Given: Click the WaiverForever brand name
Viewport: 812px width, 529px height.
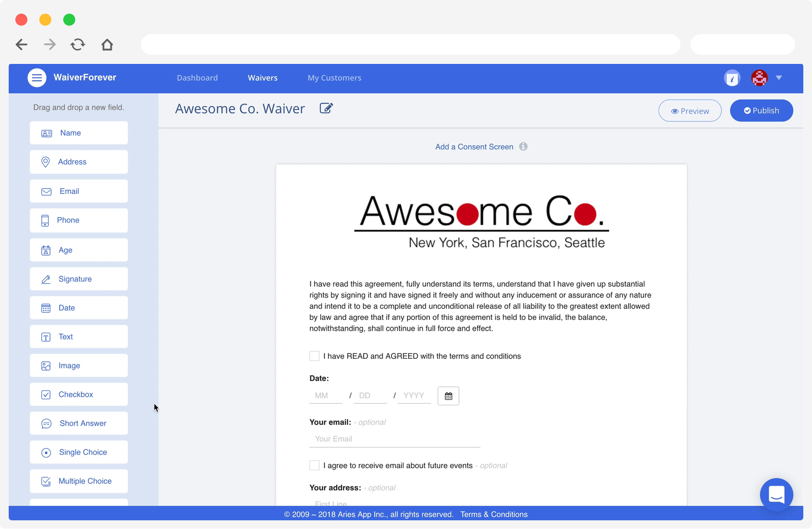Looking at the screenshot, I should (x=85, y=77).
